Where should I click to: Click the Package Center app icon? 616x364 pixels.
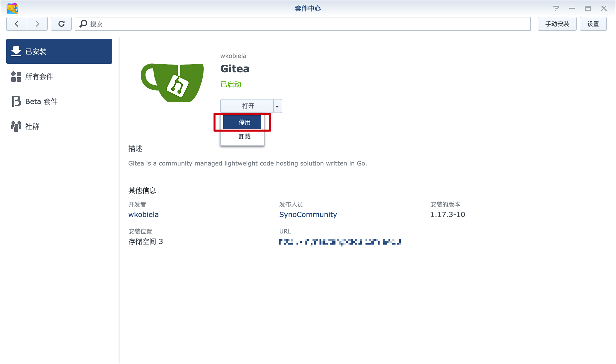coord(12,8)
